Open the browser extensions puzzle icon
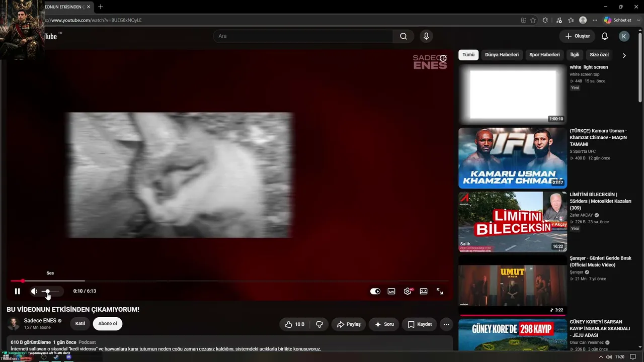The image size is (644, 362). click(545, 20)
